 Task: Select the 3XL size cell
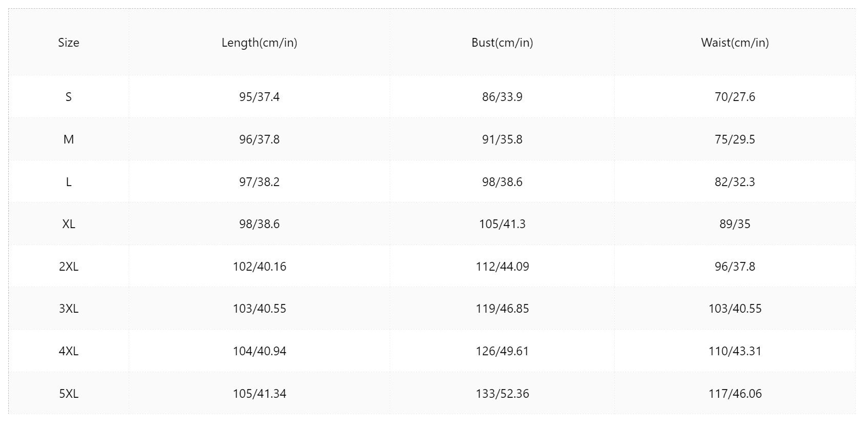pos(69,309)
